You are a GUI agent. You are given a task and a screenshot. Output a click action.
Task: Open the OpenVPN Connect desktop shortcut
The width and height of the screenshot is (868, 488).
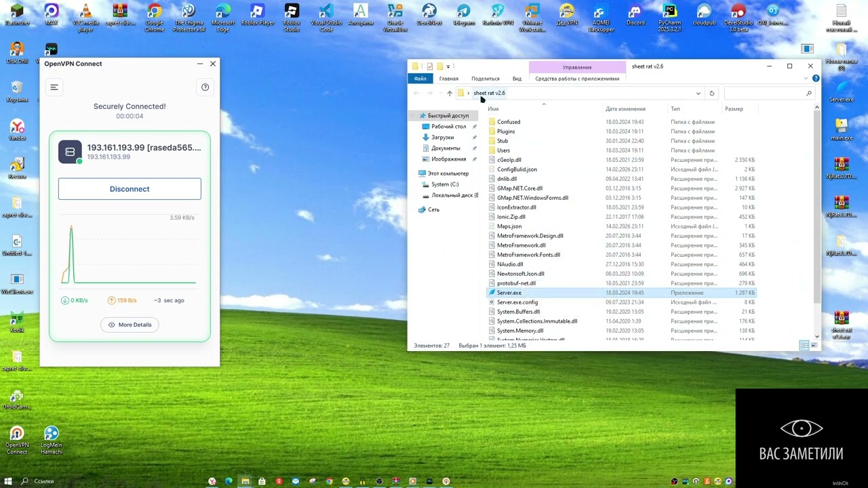tap(17, 441)
